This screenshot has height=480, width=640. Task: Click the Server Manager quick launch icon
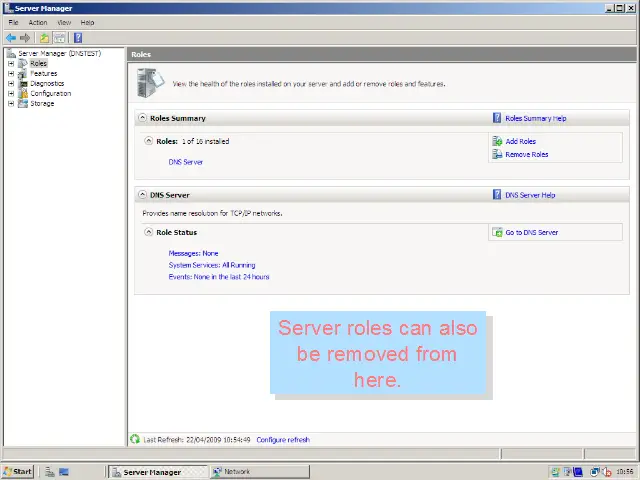[x=50, y=472]
